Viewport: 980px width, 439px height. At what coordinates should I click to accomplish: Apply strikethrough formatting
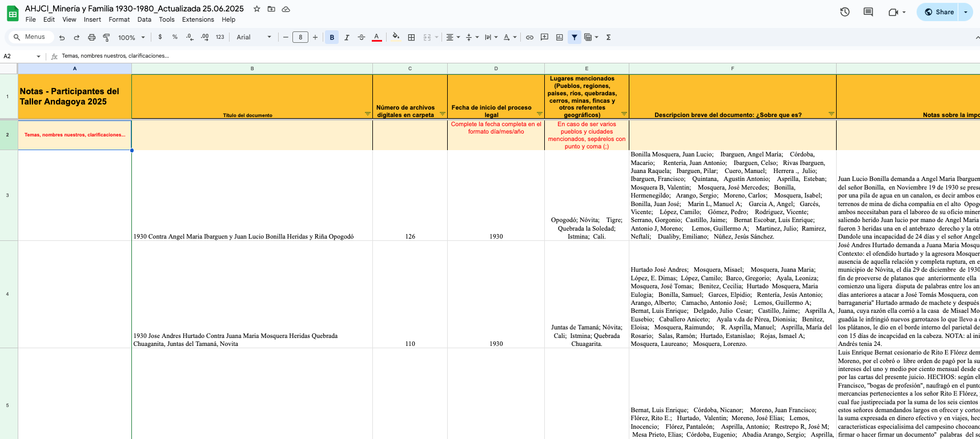pyautogui.click(x=362, y=38)
